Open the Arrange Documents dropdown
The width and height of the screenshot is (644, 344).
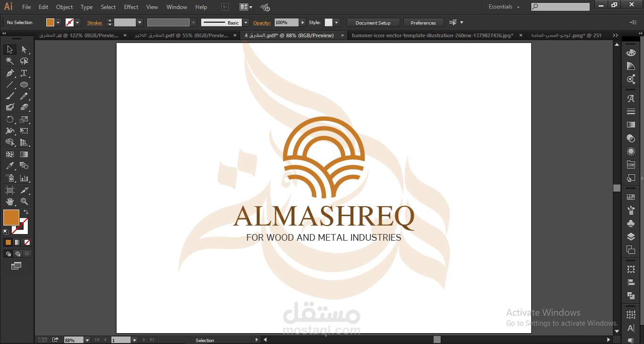[x=246, y=7]
